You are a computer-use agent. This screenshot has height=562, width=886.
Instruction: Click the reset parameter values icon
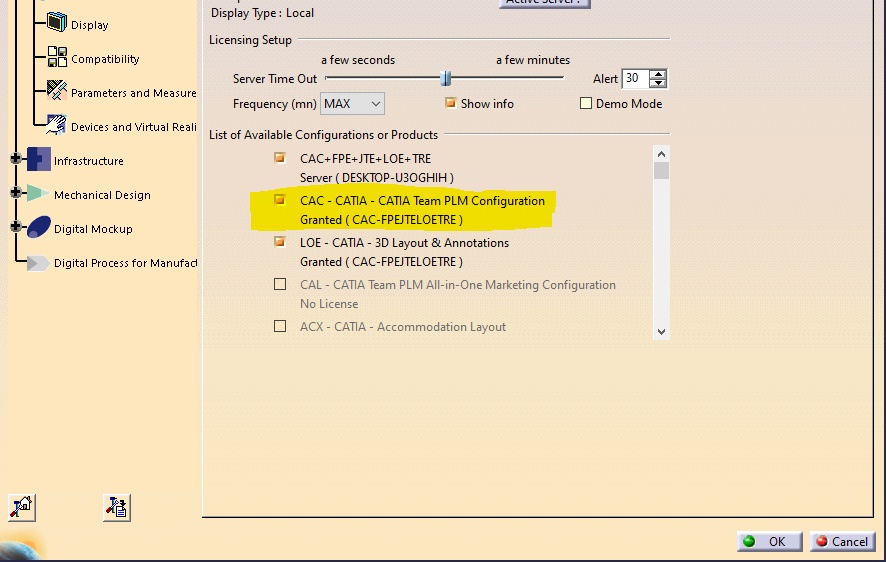click(22, 507)
